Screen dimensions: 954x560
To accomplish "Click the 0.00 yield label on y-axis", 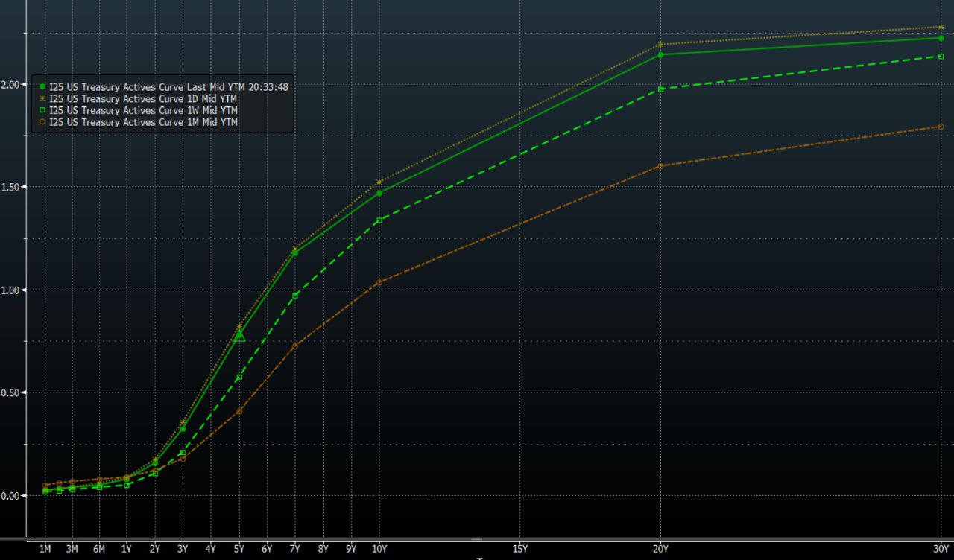I will pos(10,495).
